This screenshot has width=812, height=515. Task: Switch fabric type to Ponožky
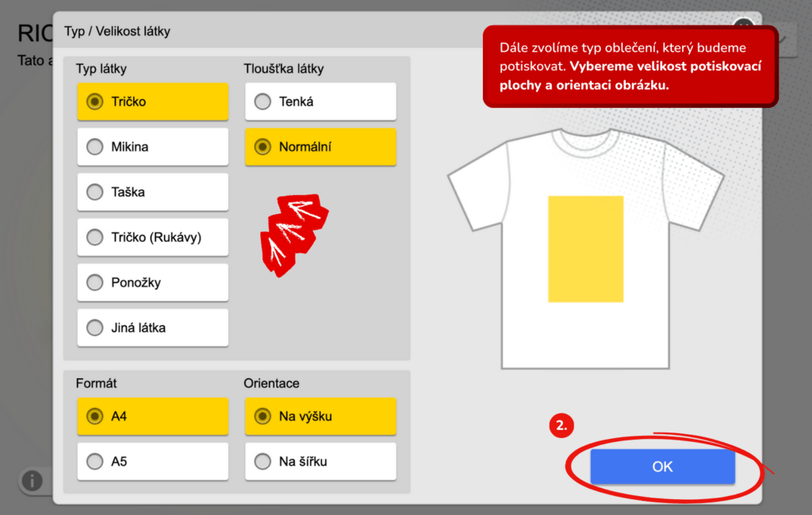(x=152, y=282)
